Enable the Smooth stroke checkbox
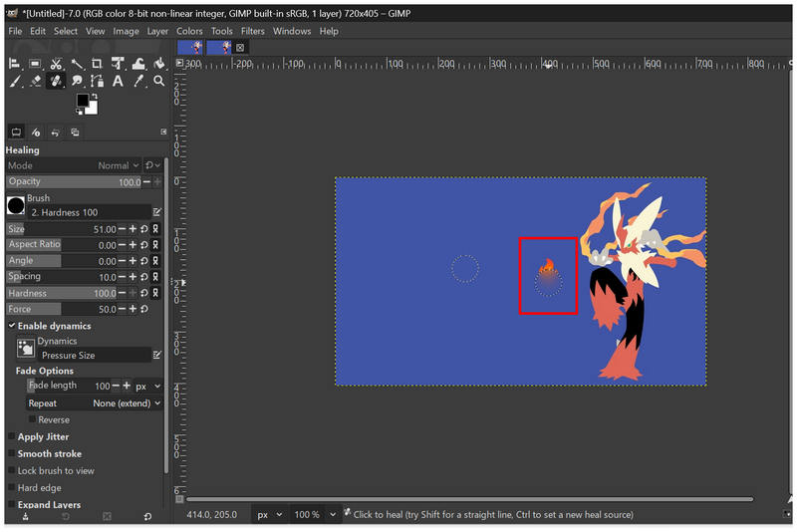The height and width of the screenshot is (532, 797). 12,453
